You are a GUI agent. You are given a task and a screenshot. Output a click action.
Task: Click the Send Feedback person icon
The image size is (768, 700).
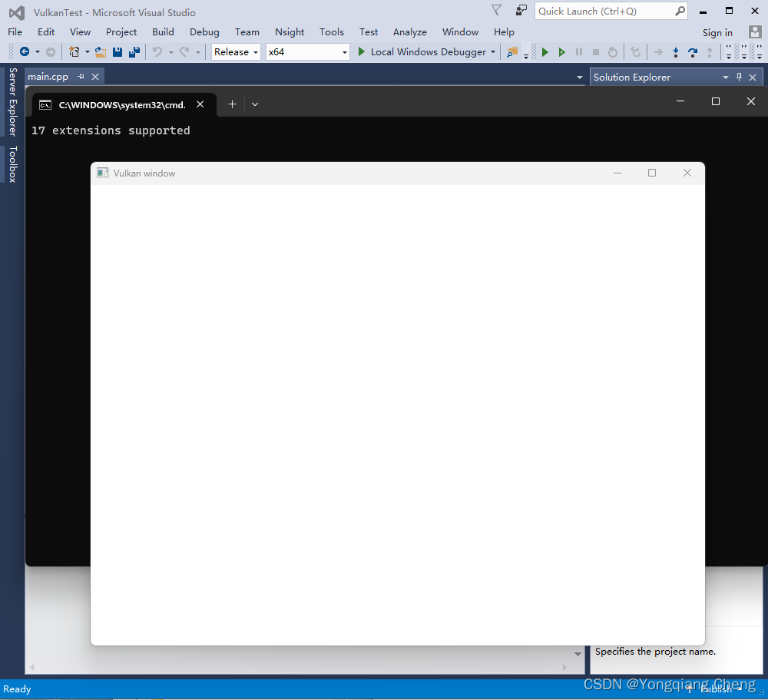coord(521,10)
